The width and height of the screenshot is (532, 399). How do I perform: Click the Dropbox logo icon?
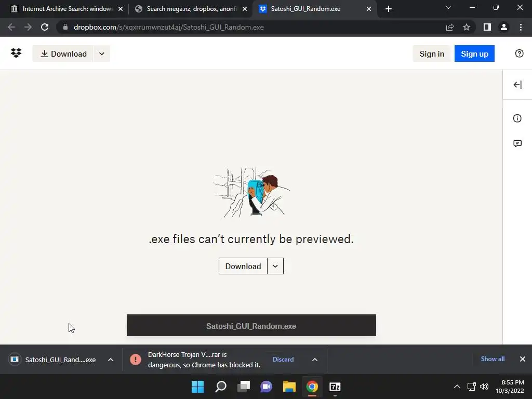click(x=16, y=53)
